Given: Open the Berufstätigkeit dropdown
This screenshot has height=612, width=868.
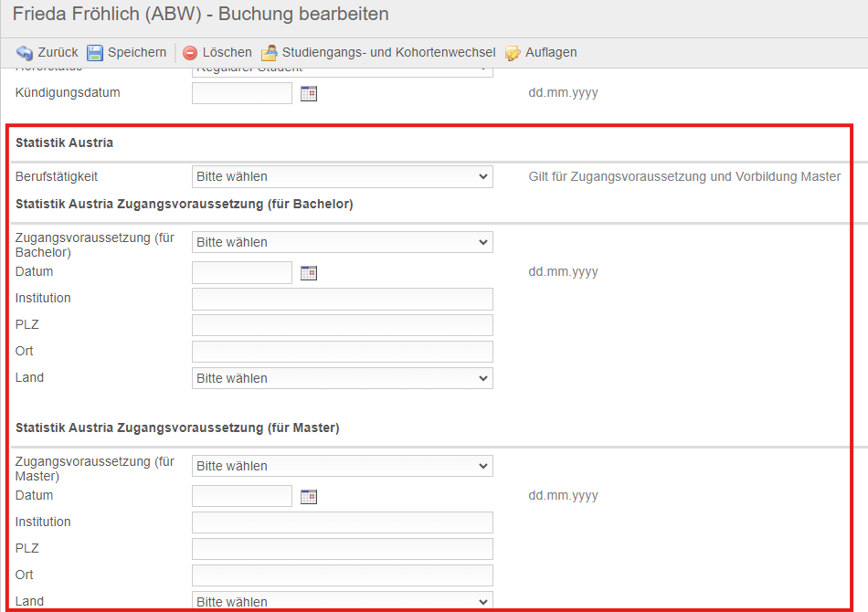Looking at the screenshot, I should (x=342, y=176).
